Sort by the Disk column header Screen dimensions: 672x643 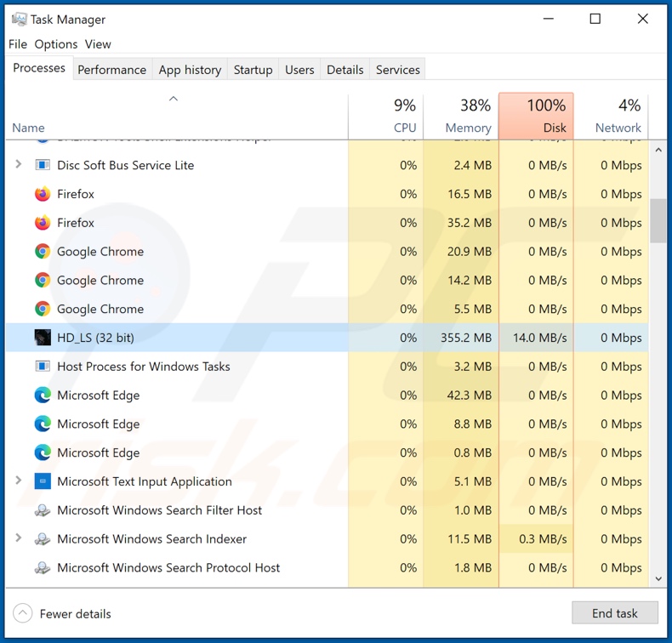click(536, 116)
